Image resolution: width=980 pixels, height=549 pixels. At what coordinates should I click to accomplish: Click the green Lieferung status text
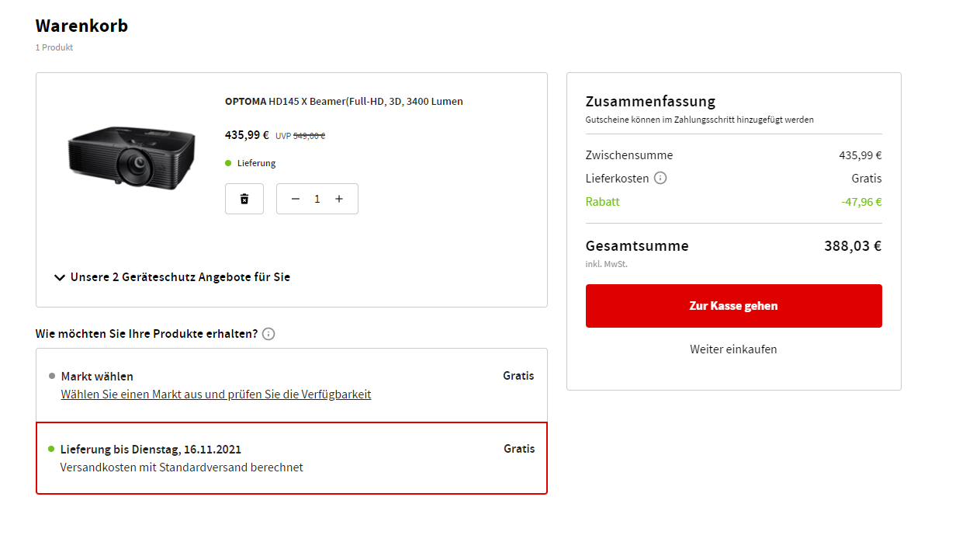pos(256,163)
